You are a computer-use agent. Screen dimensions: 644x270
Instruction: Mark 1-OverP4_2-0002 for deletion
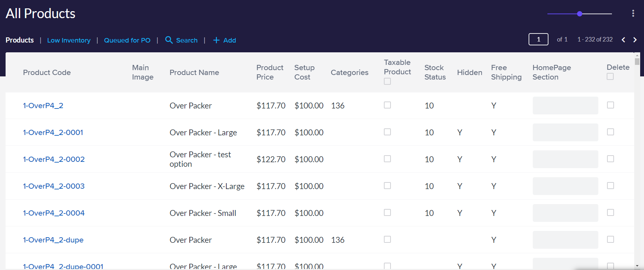click(611, 159)
